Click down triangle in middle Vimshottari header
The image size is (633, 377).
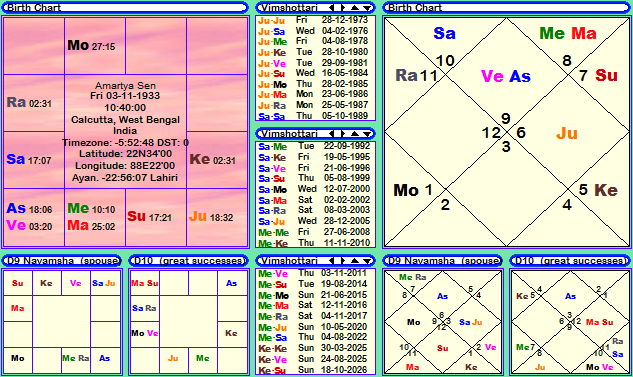point(367,134)
